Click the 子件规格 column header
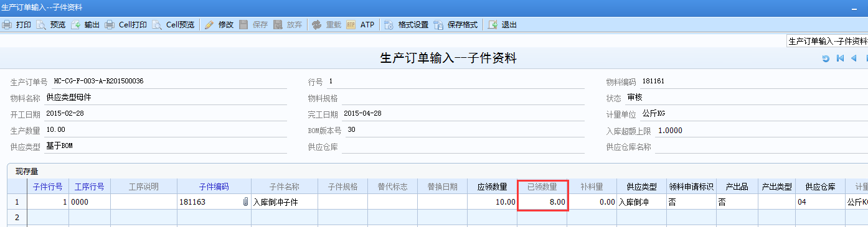Screen dimensions: 868x227 (x=342, y=187)
